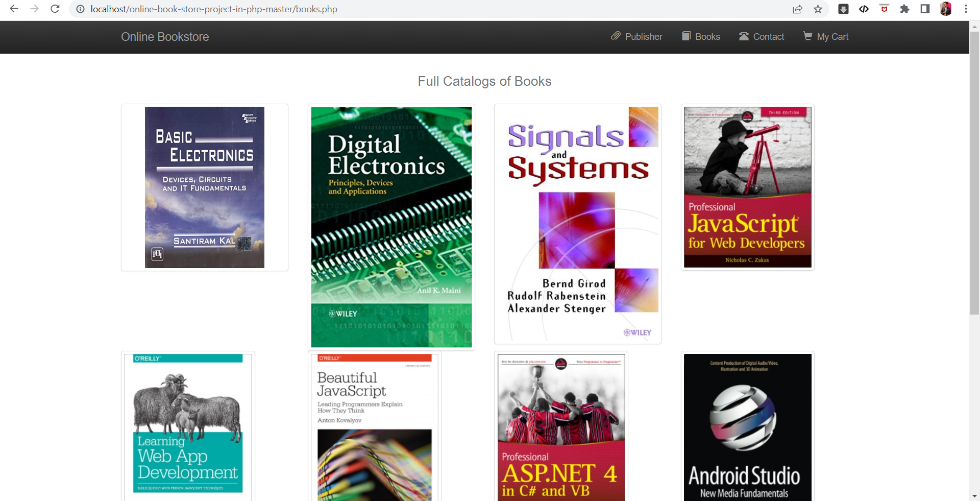980x501 pixels.
Task: Click the scrollbar down arrow
Action: click(974, 496)
